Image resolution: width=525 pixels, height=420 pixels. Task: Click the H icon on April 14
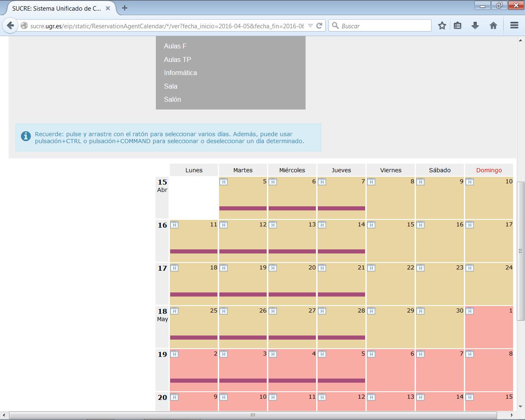(322, 225)
